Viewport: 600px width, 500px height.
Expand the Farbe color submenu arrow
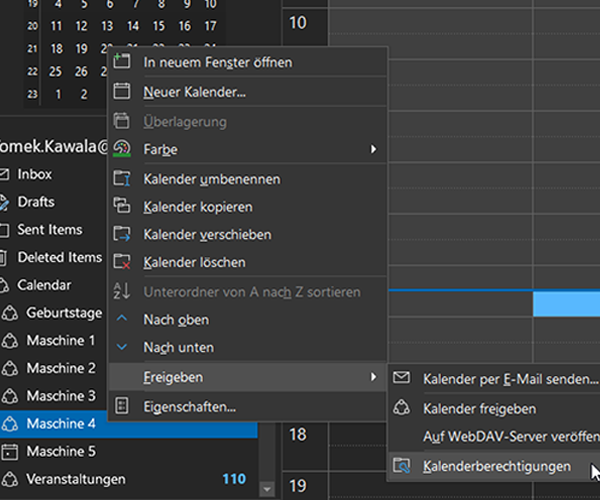pyautogui.click(x=374, y=149)
